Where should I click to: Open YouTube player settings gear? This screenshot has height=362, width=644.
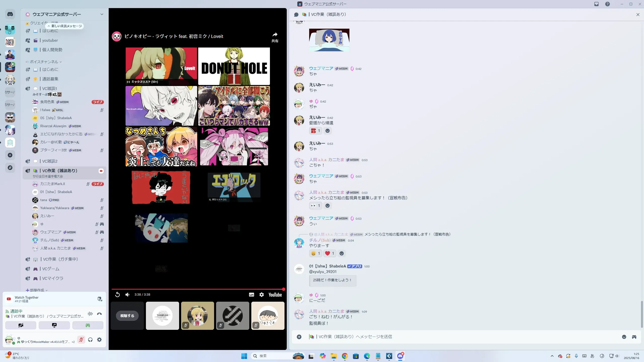262,295
